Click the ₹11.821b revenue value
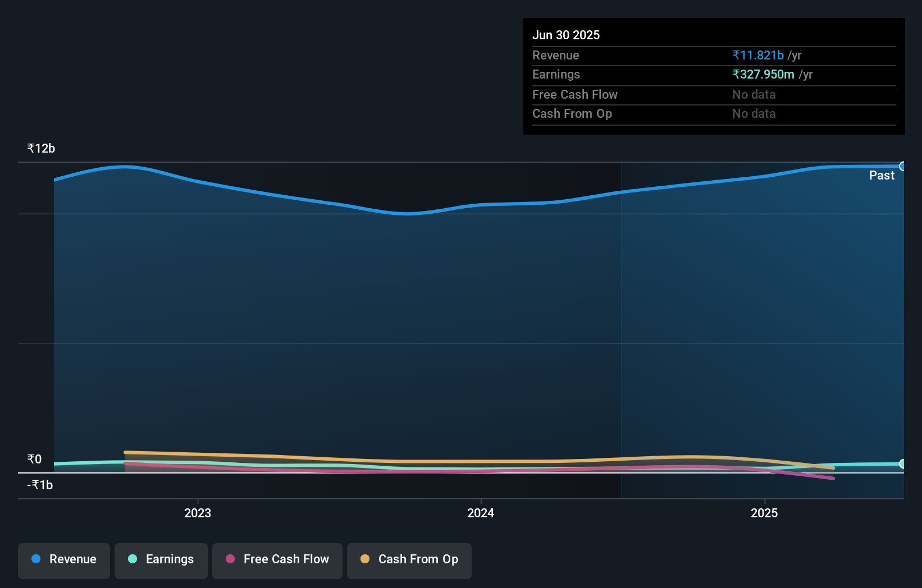Viewport: 922px width, 588px height. pos(758,55)
